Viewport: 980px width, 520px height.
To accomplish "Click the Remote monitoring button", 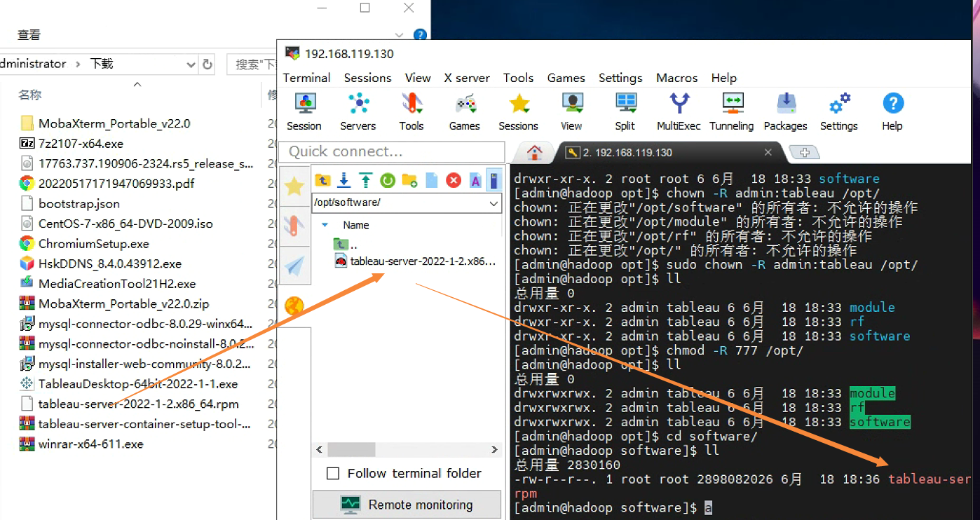I will (x=407, y=505).
